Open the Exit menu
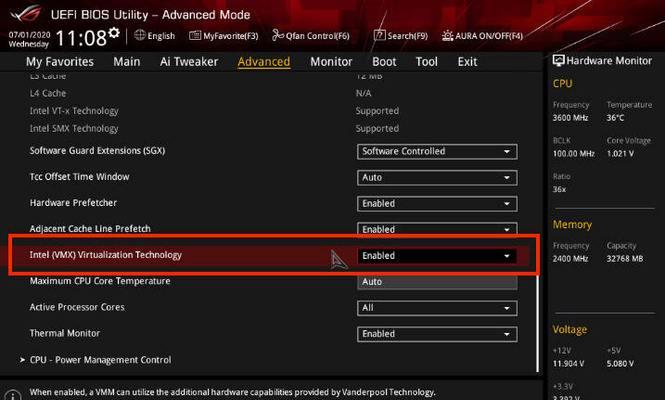665x400 pixels. [x=467, y=62]
